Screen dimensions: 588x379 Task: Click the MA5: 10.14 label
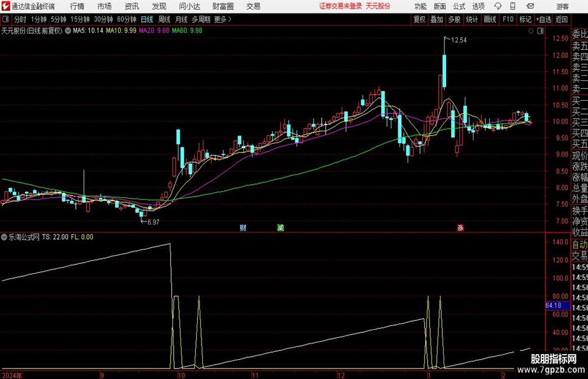click(88, 30)
